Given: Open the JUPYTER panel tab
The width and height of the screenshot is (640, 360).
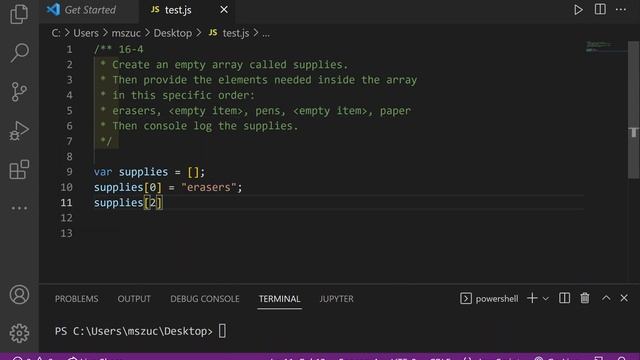Looking at the screenshot, I should (336, 299).
